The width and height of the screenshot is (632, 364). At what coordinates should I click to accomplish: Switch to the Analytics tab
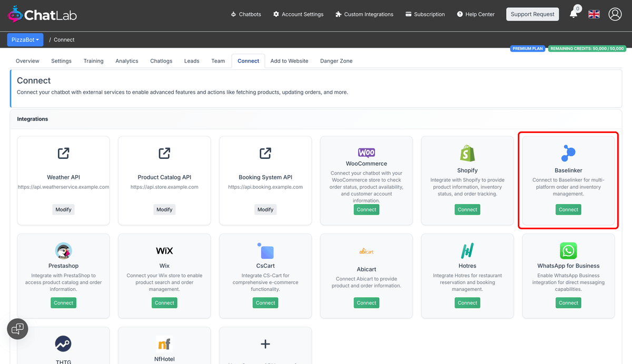126,61
